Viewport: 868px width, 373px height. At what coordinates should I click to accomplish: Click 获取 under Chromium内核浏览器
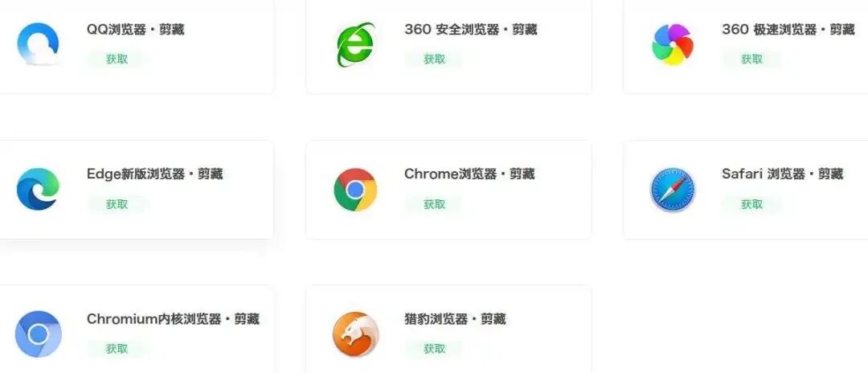coord(117,349)
